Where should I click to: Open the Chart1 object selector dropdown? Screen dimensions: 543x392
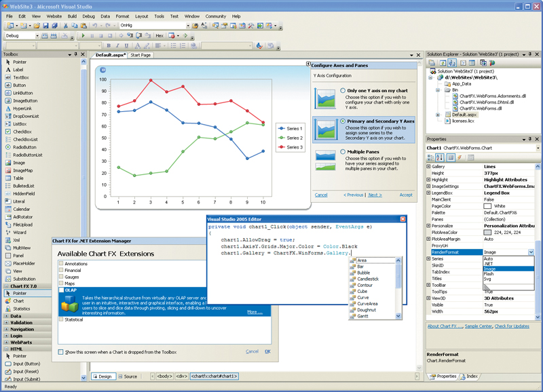[x=538, y=148]
